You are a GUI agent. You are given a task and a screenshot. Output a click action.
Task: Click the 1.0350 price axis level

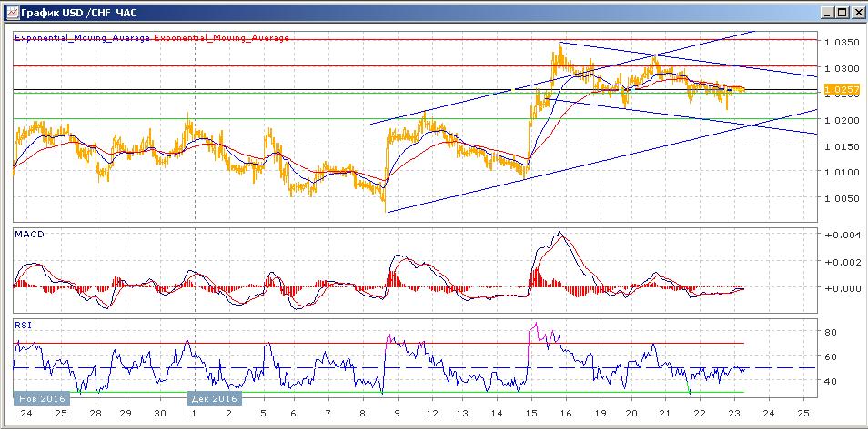840,42
